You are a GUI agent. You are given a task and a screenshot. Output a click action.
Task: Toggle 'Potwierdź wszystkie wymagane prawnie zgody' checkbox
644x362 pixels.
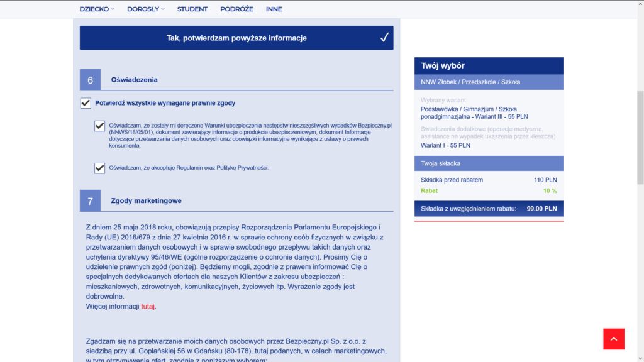pyautogui.click(x=86, y=103)
